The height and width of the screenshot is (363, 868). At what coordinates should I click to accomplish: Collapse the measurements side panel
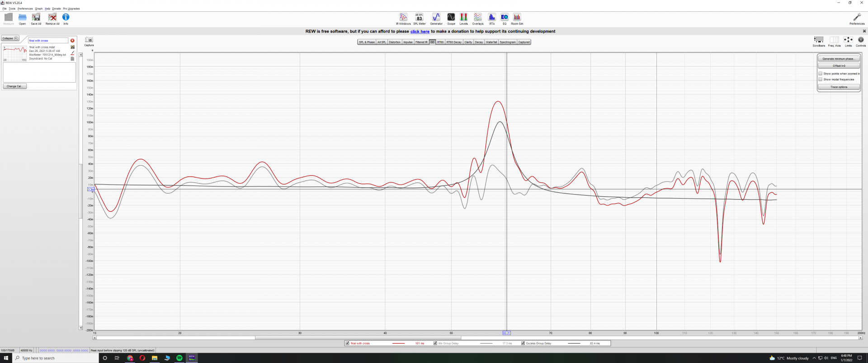point(10,38)
